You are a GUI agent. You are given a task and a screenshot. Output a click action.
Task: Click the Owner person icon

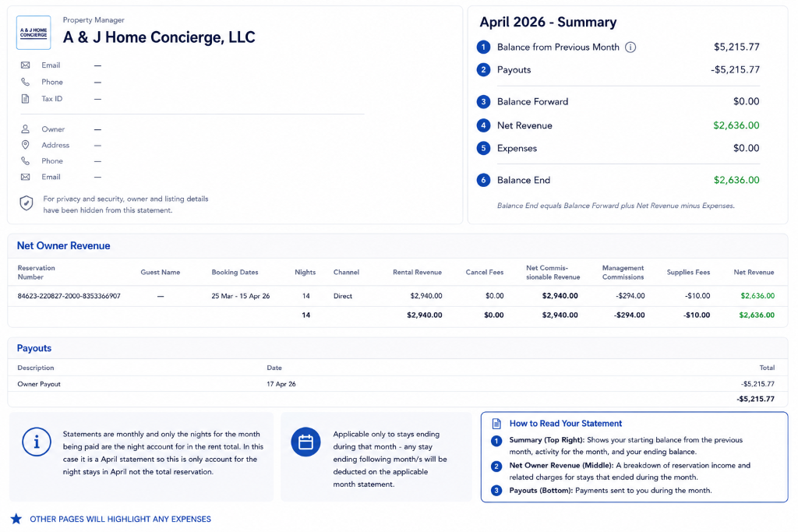click(25, 129)
